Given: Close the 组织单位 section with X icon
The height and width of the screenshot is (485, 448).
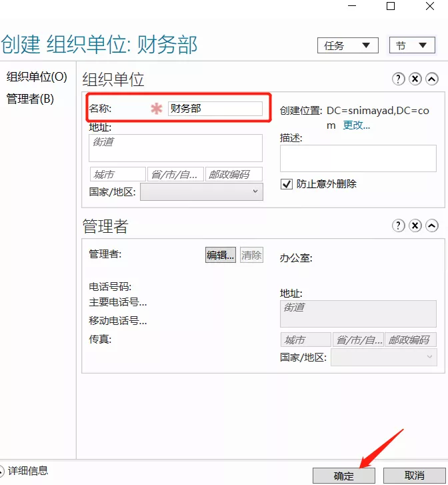Looking at the screenshot, I should tap(415, 79).
